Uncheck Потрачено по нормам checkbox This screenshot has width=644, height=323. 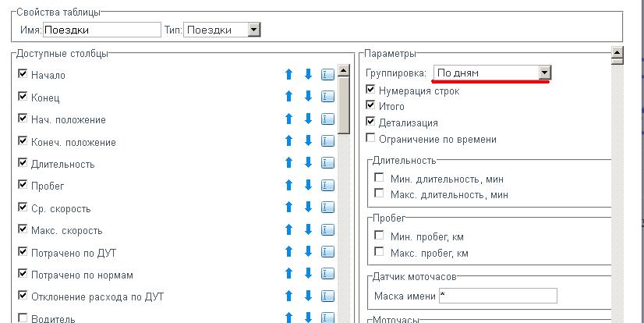point(23,274)
